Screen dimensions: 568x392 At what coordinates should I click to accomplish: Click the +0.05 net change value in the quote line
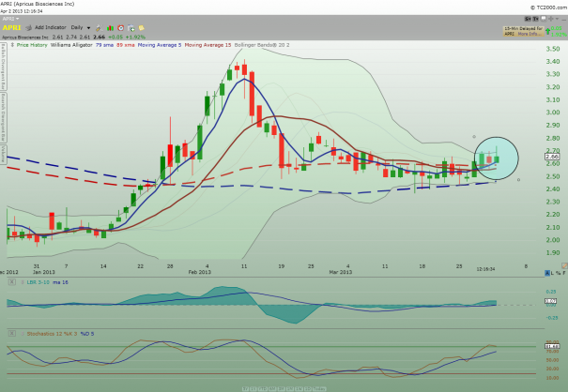click(115, 38)
